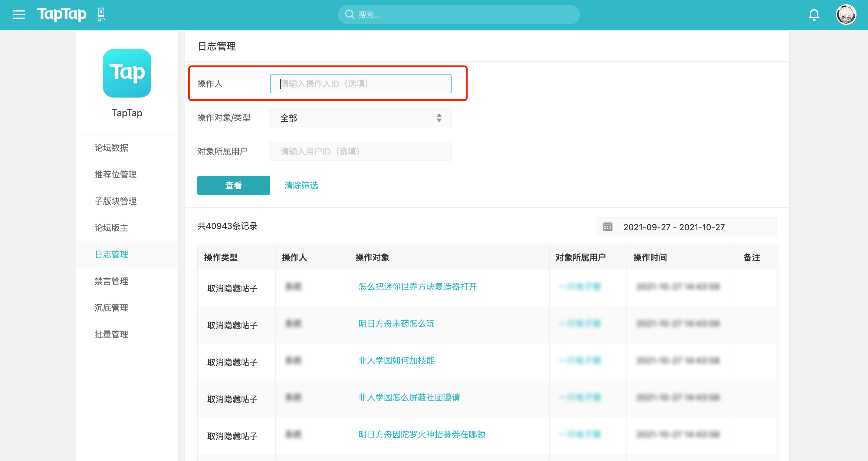Click the 清除筛选 link
This screenshot has width=868, height=461.
click(301, 185)
